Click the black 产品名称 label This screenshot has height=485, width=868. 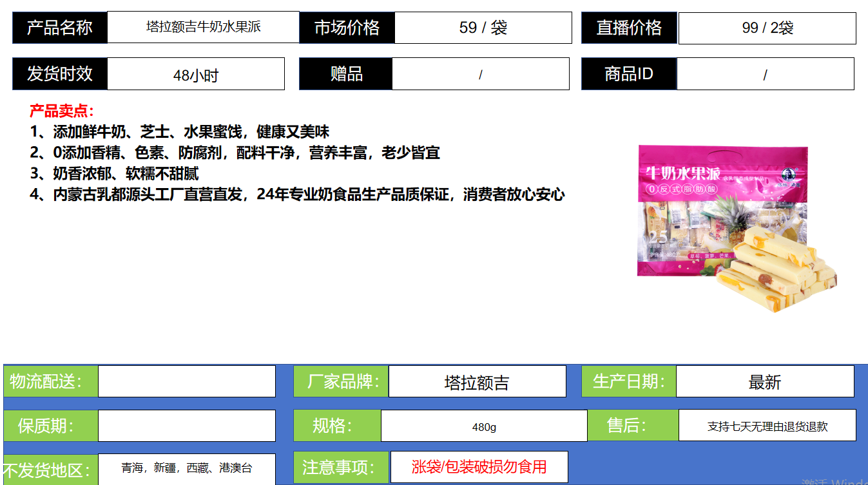(60, 28)
